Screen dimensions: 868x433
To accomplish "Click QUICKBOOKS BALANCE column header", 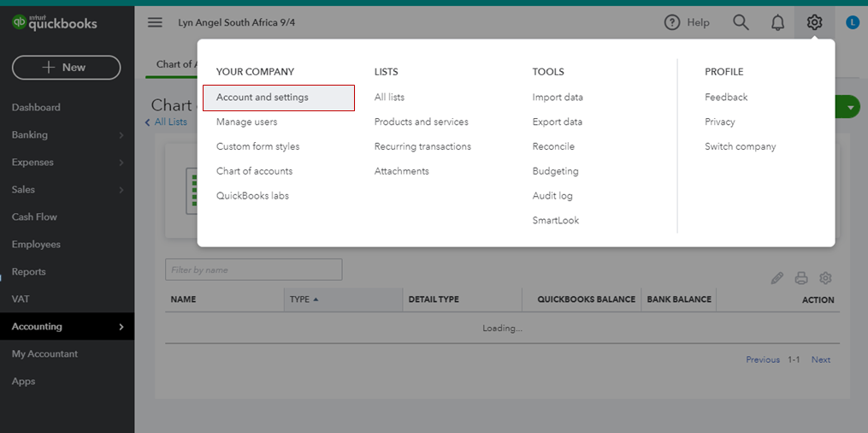I will pos(587,300).
